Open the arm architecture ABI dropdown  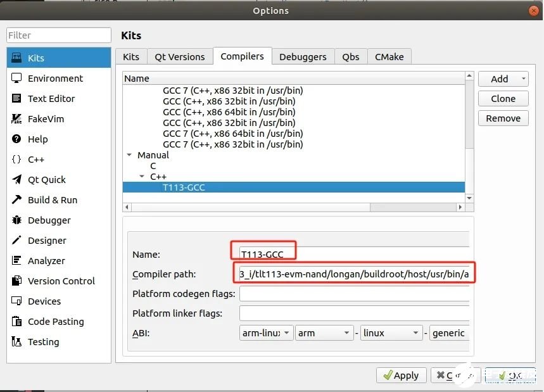point(324,333)
